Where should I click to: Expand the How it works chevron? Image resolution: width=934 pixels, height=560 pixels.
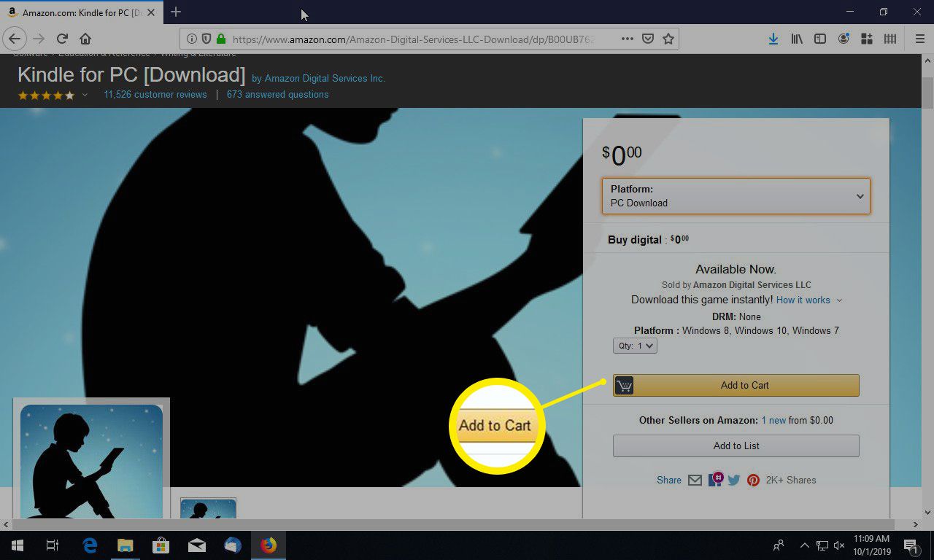pyautogui.click(x=840, y=300)
